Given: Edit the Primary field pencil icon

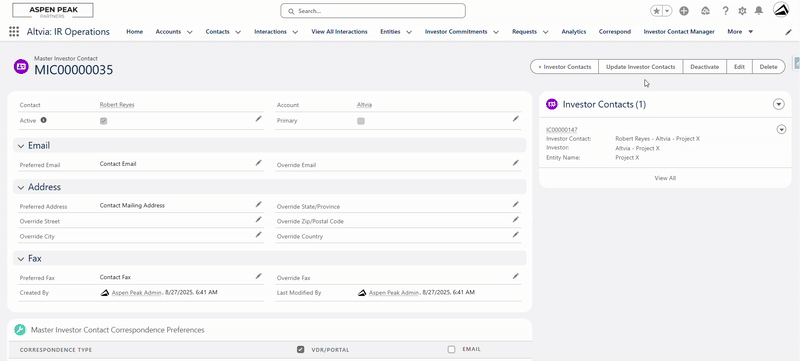Looking at the screenshot, I should [x=516, y=118].
